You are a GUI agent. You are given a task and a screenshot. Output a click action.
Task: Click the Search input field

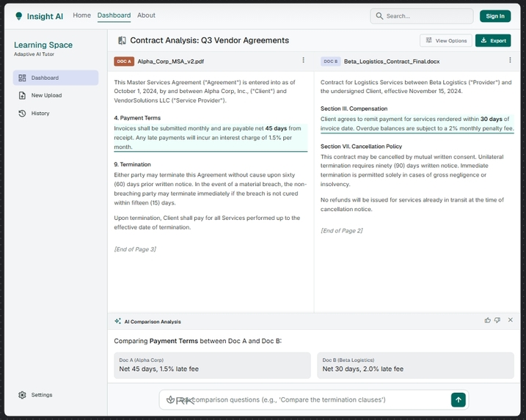tap(422, 16)
